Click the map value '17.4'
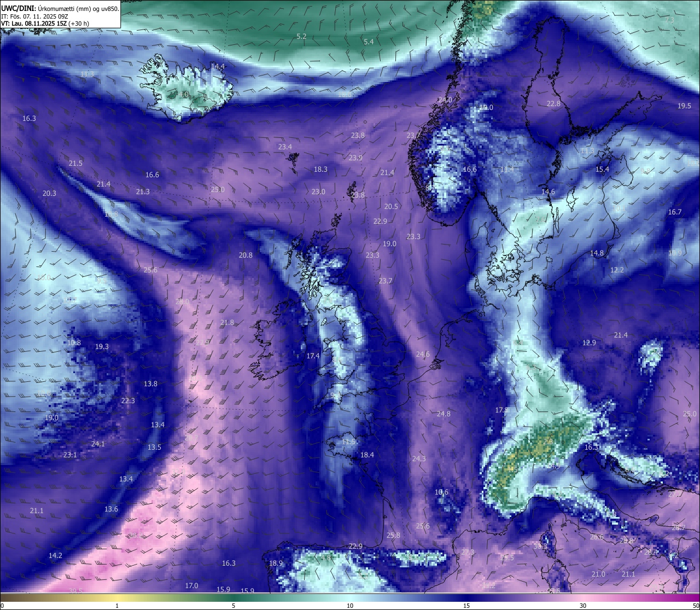Image resolution: width=700 pixels, height=610 pixels. [x=313, y=356]
